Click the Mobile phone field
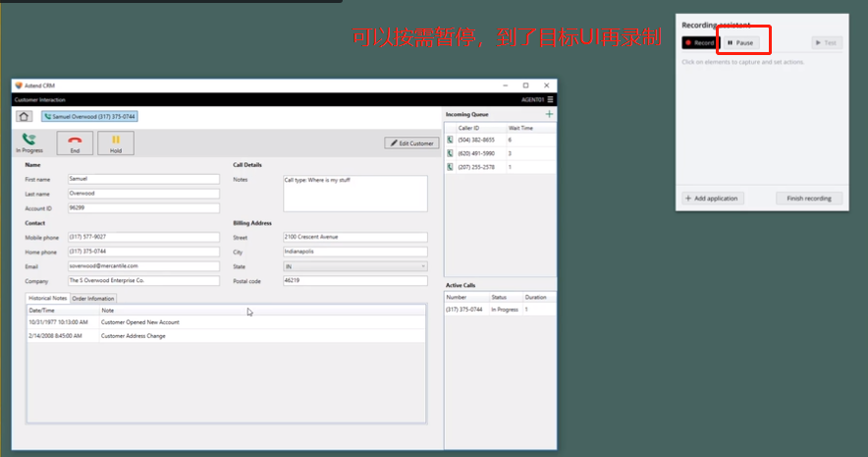868x457 pixels. pyautogui.click(x=144, y=237)
